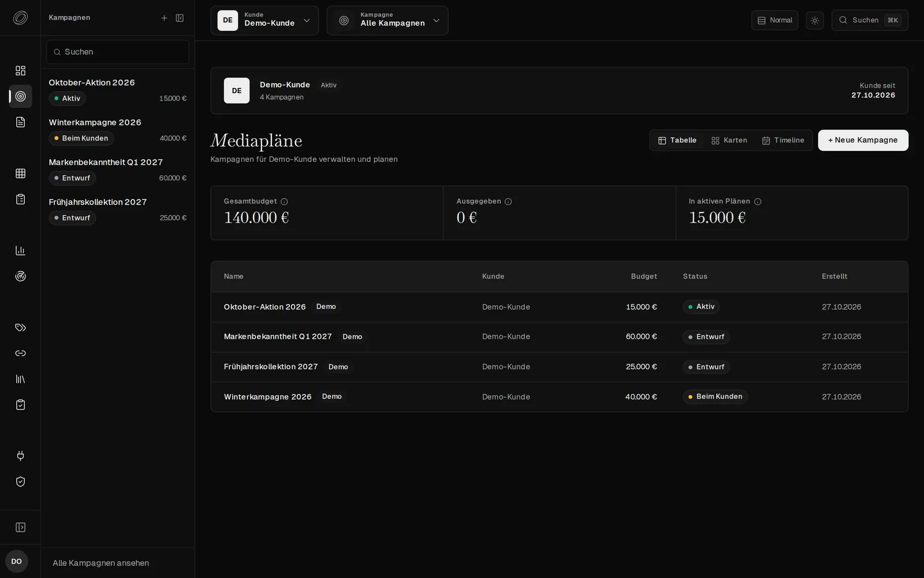
Task: Toggle the Normal density mode button
Action: click(774, 20)
